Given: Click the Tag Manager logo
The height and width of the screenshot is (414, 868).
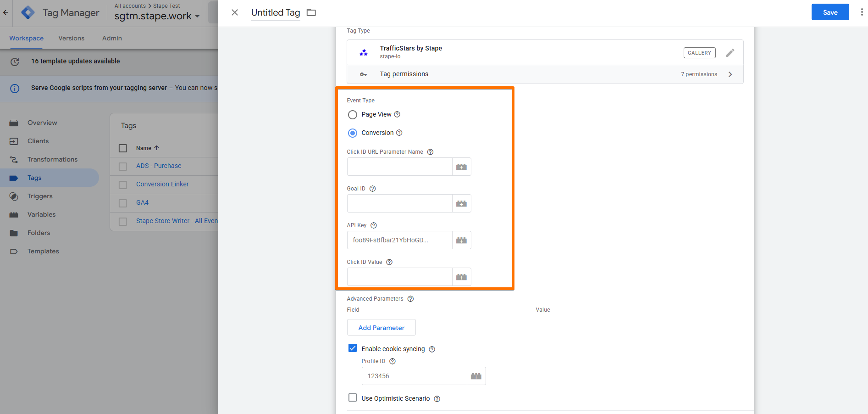Looking at the screenshot, I should click(28, 12).
